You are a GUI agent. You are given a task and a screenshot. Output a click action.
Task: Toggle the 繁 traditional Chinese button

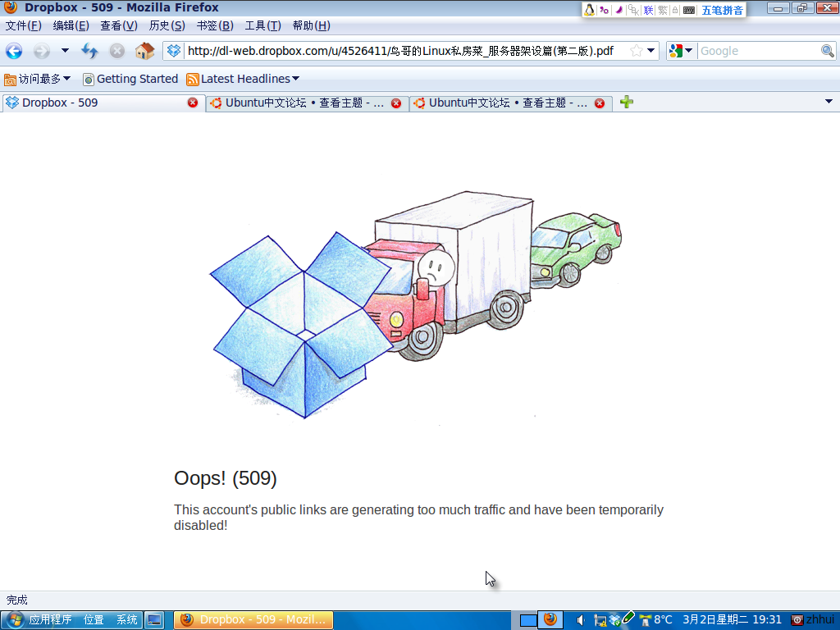pyautogui.click(x=663, y=10)
